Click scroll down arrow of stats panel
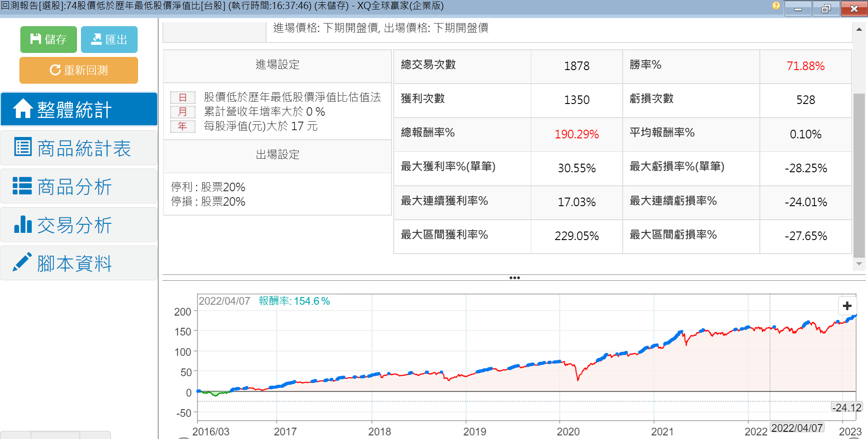868x439 pixels. click(858, 264)
